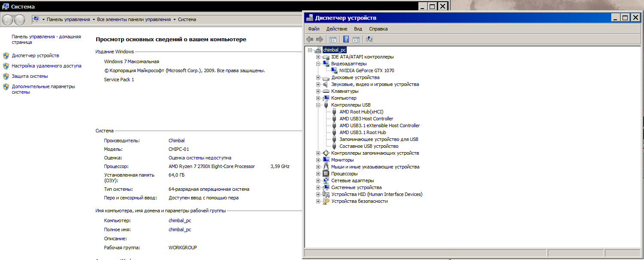
Task: Click the scan for hardware changes icon
Action: click(369, 40)
